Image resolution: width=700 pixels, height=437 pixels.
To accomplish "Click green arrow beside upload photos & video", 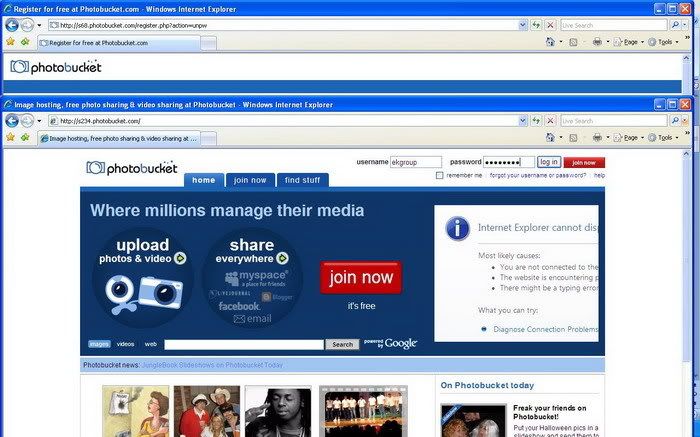I will coord(181,258).
